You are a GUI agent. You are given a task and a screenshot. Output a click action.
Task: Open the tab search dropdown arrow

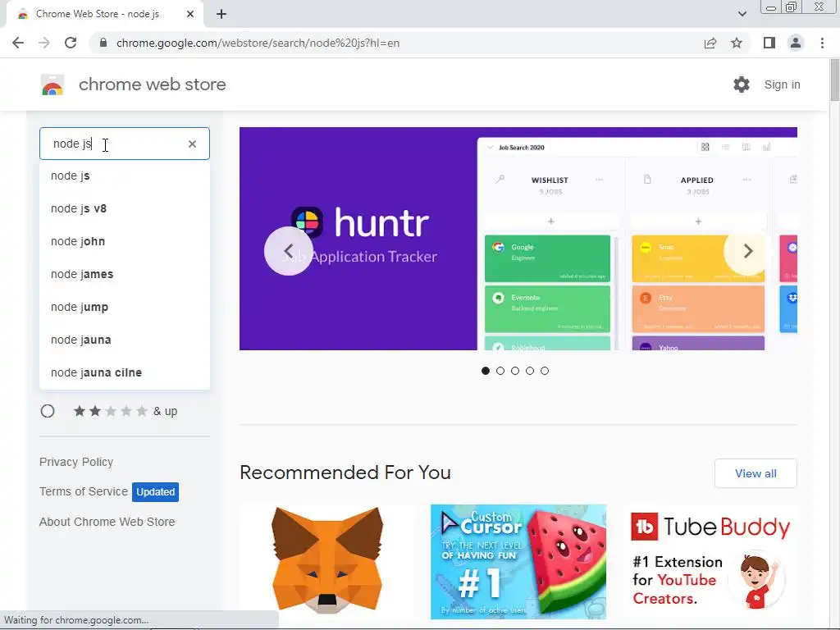pos(742,14)
